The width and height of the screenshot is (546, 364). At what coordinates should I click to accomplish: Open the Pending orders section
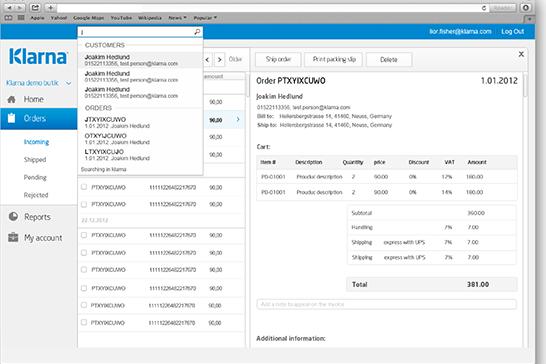coord(35,177)
